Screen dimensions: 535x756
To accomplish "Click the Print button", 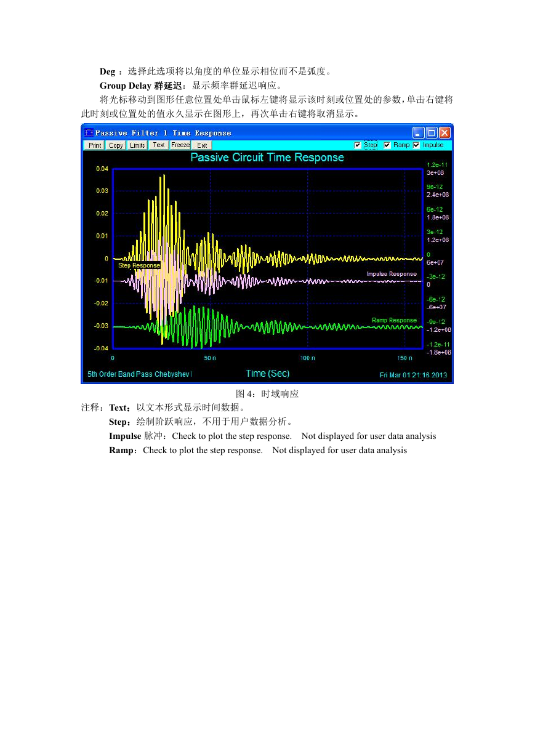I will [94, 145].
